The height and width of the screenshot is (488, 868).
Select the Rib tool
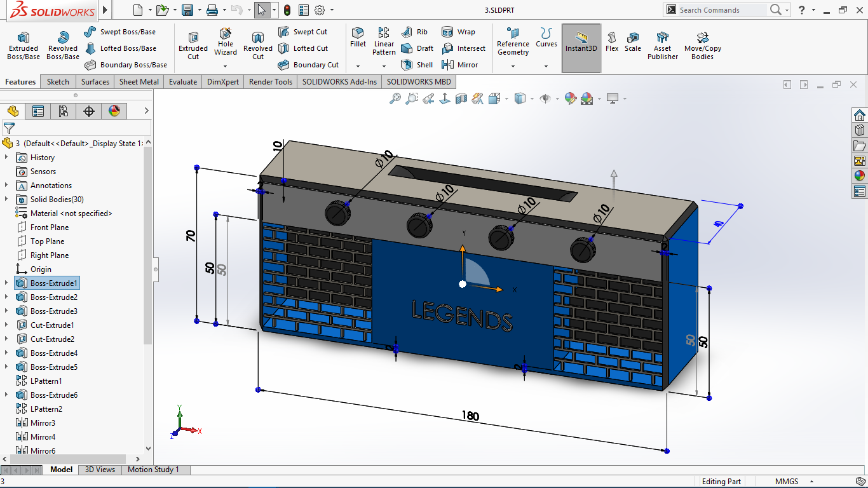(415, 32)
